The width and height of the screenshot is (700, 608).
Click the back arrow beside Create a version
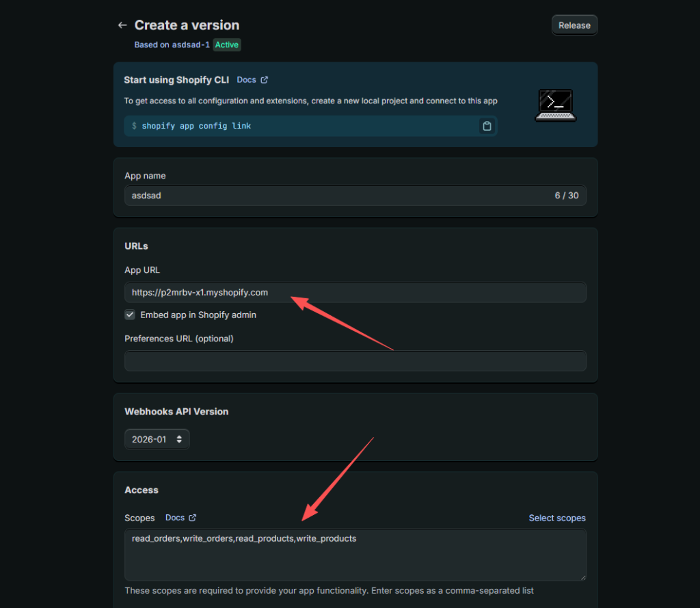[122, 25]
